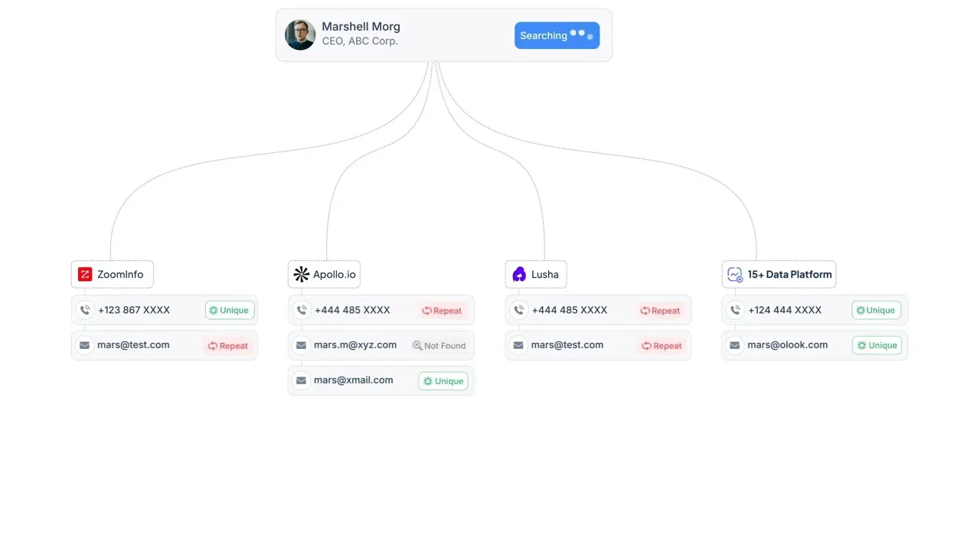
Task: Select the mars@xmail.com email text
Action: click(354, 380)
